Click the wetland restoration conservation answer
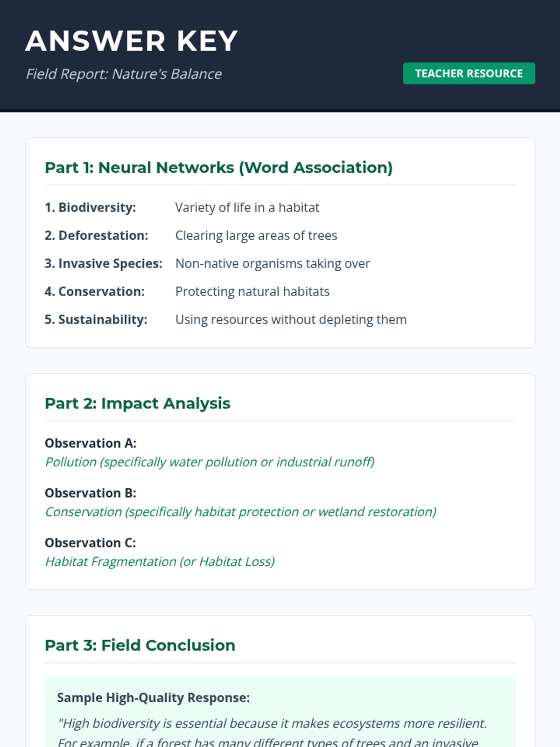This screenshot has height=747, width=560. point(240,512)
